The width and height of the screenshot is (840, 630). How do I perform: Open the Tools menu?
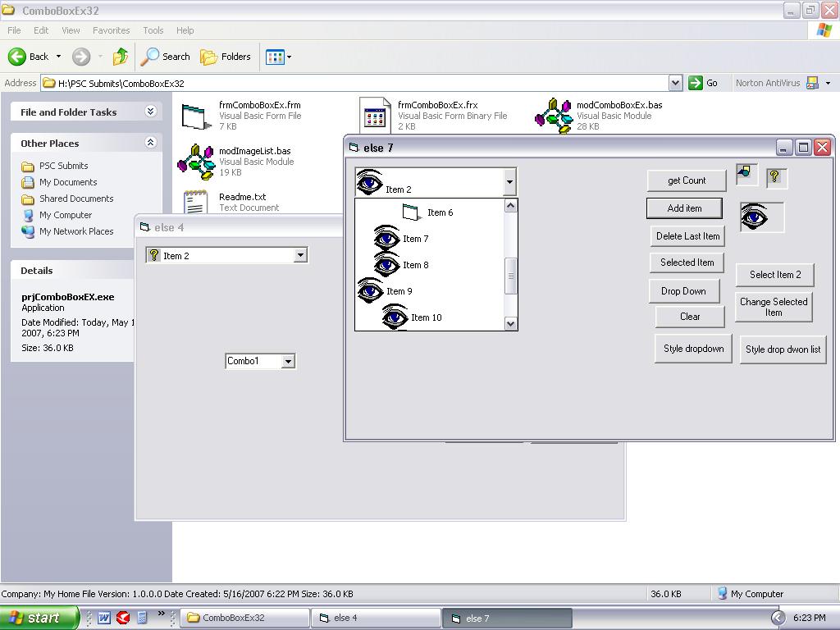153,30
